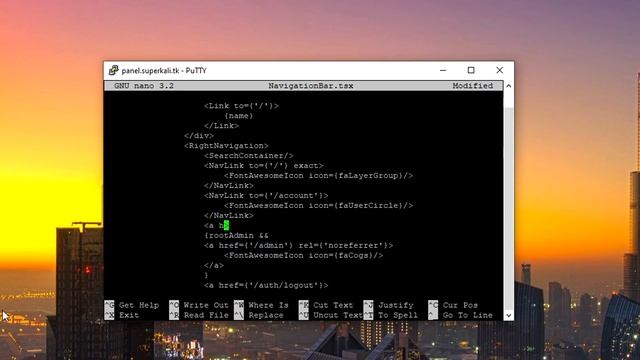Click the green cursor after '<a h'
Screen dimensions: 640x360
(226, 225)
